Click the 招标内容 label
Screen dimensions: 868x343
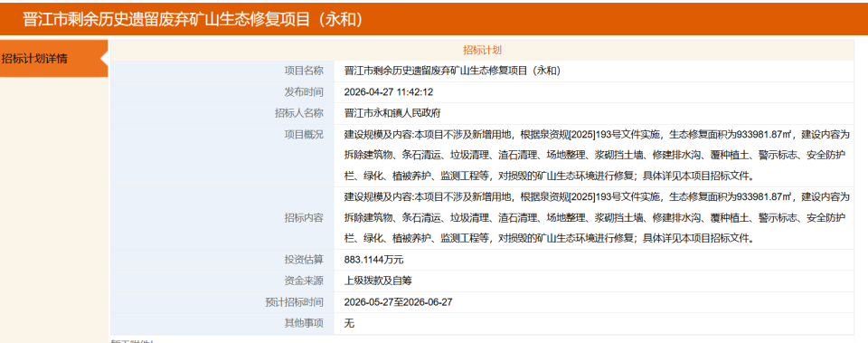tap(304, 218)
